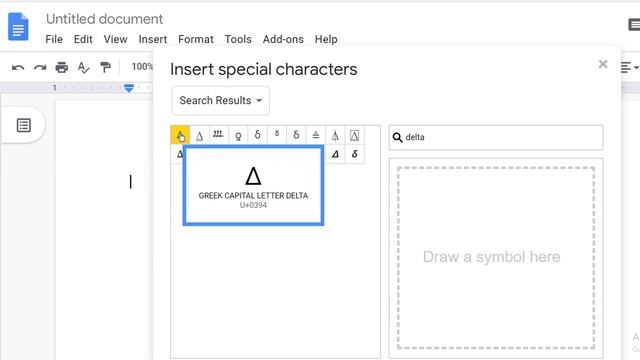Show the document outline
This screenshot has width=640, height=360.
[x=24, y=125]
